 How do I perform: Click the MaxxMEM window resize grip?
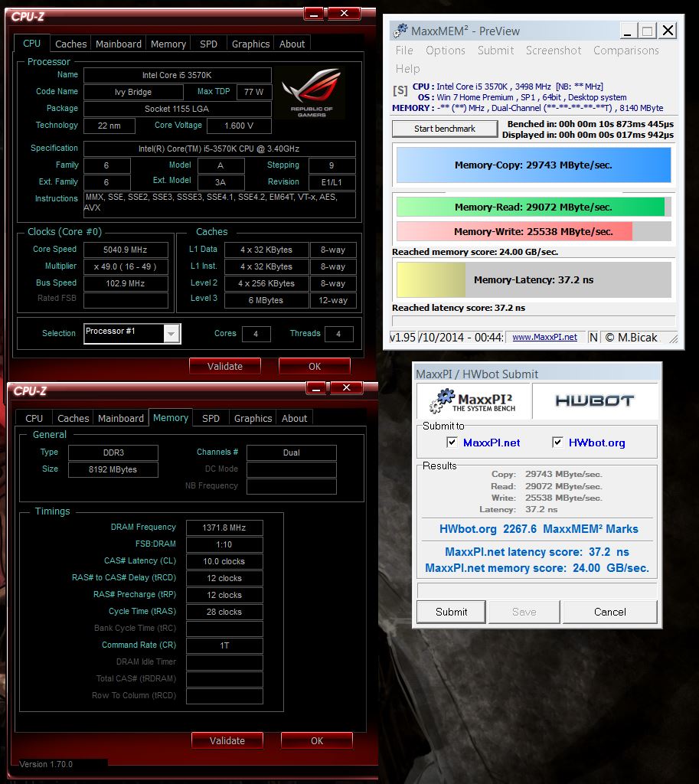673,338
